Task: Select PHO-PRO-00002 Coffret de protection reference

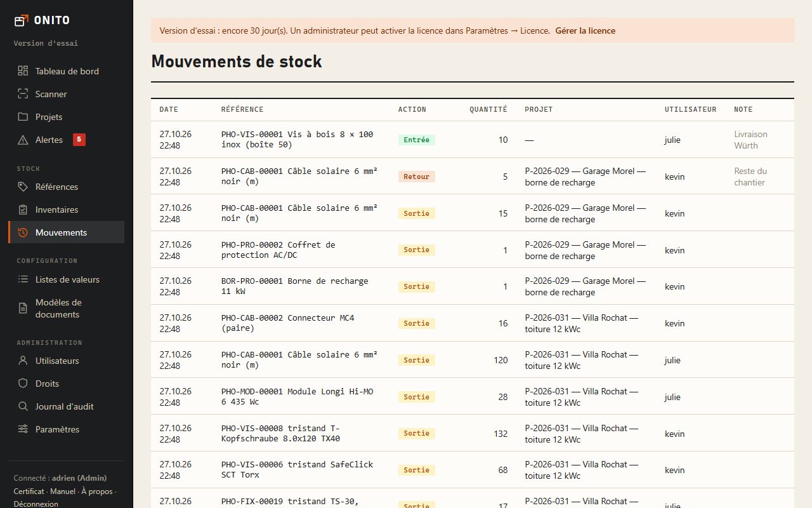Action: point(278,250)
